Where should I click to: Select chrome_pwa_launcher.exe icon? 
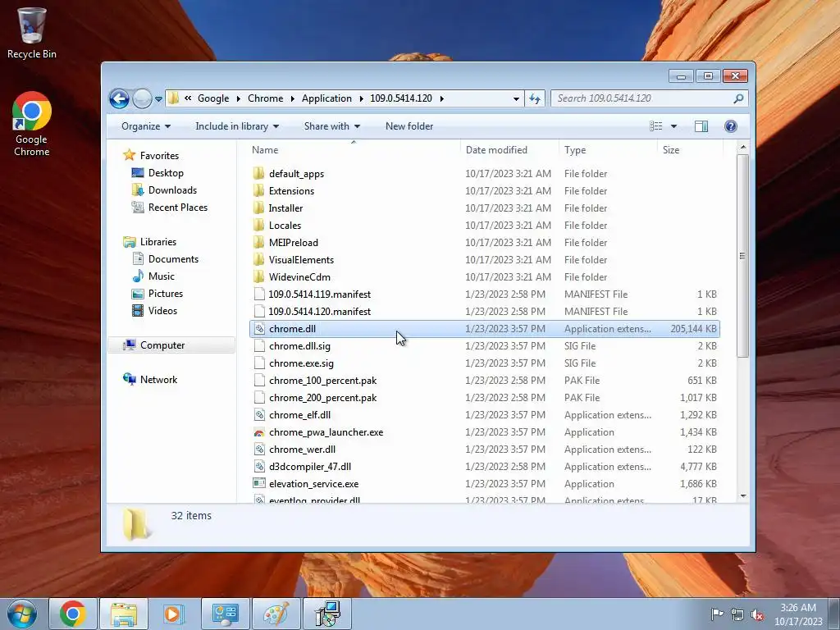tap(259, 432)
